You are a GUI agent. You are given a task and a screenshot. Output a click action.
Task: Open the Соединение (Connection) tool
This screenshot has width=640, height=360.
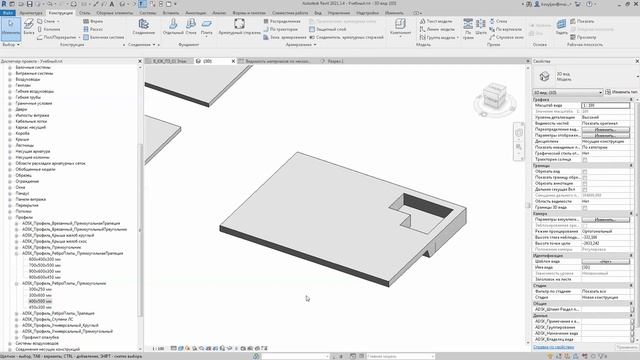[144, 27]
